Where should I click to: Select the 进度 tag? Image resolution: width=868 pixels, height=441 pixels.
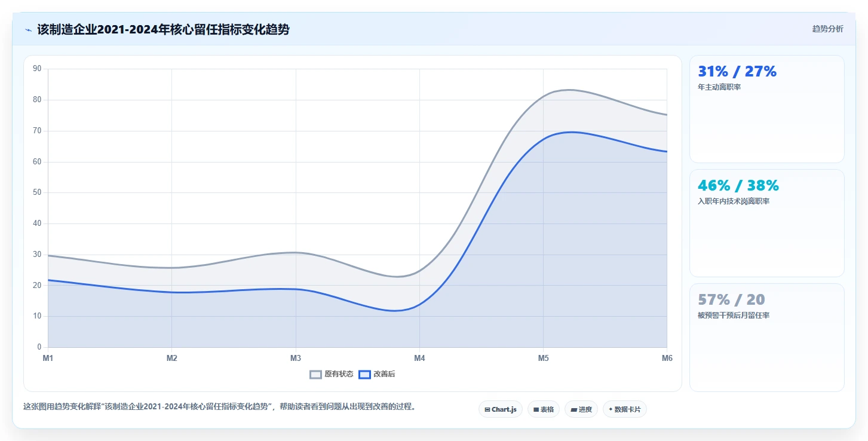tap(581, 409)
